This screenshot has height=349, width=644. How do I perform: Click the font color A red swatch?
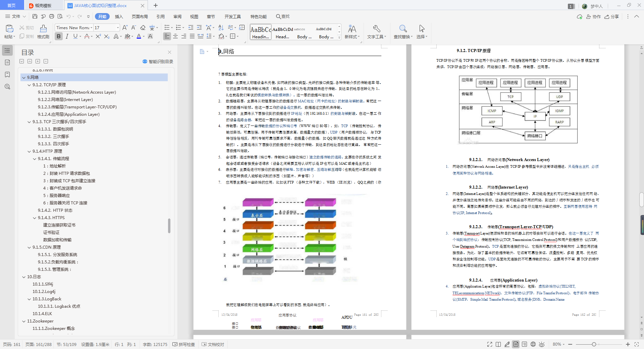point(139,36)
